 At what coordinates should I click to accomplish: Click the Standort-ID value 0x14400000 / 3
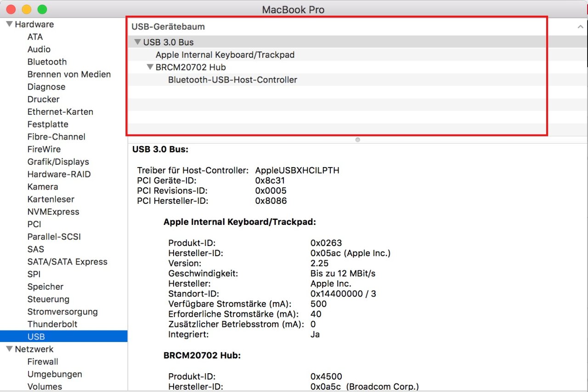tap(343, 294)
